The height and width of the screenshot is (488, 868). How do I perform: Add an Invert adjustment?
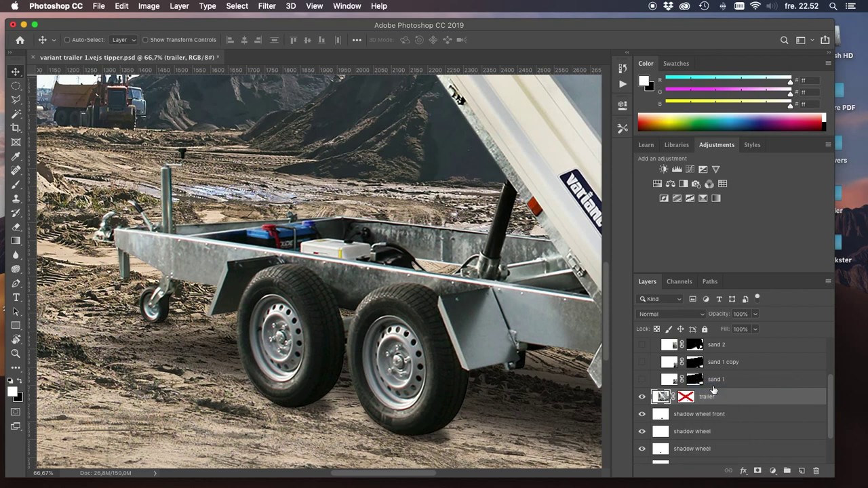[x=664, y=199]
